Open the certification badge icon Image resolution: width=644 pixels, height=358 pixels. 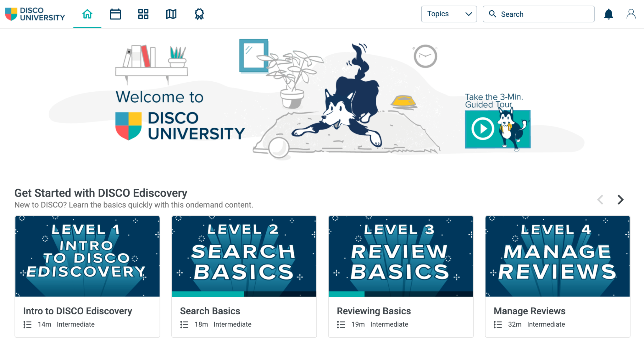coord(199,14)
